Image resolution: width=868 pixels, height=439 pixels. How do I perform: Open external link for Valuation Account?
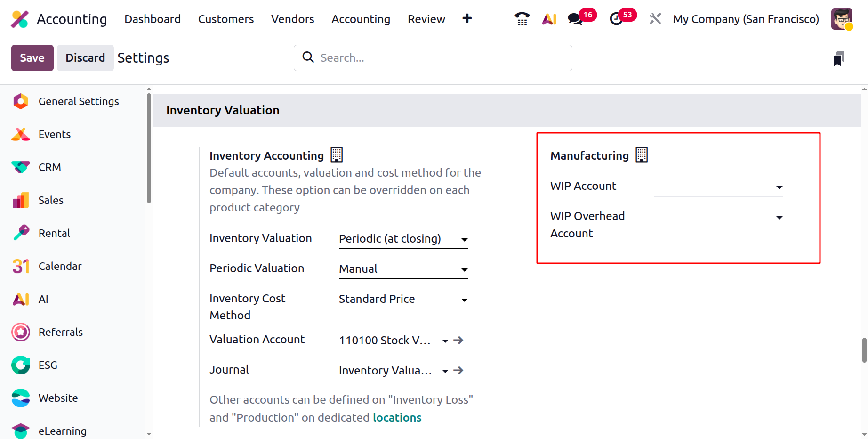point(458,340)
